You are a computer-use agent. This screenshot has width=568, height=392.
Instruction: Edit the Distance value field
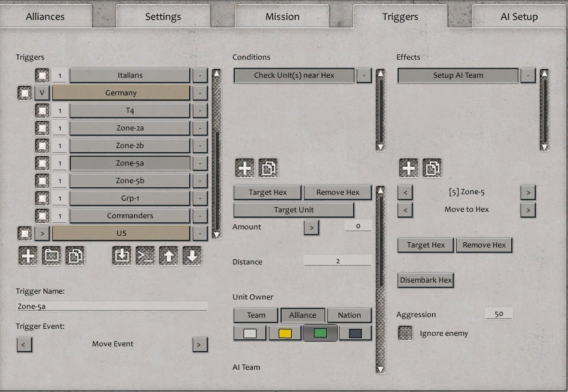point(338,260)
